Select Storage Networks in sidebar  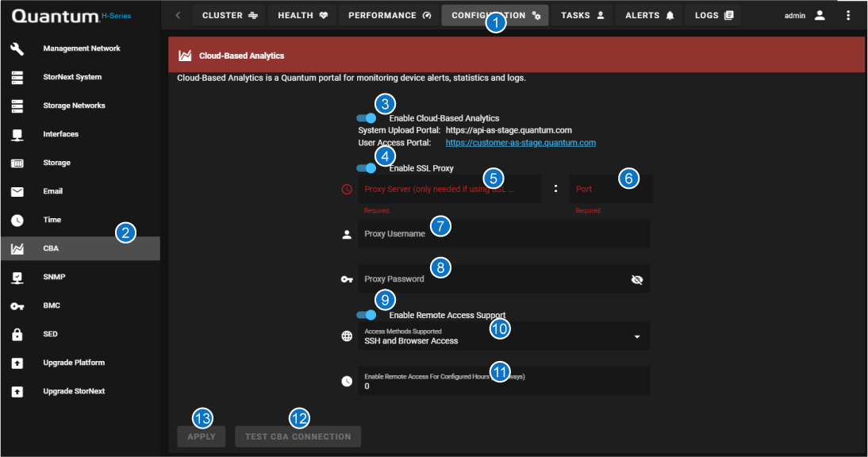click(x=80, y=106)
